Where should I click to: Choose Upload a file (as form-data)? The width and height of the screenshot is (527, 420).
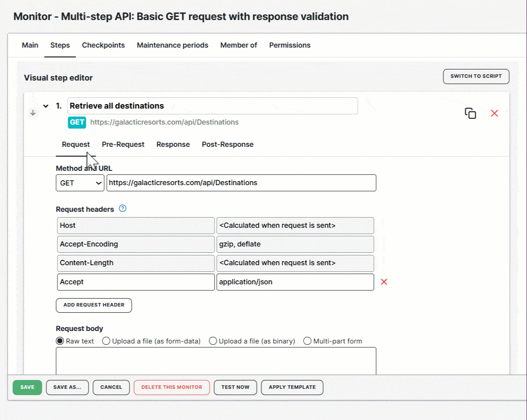(106, 341)
